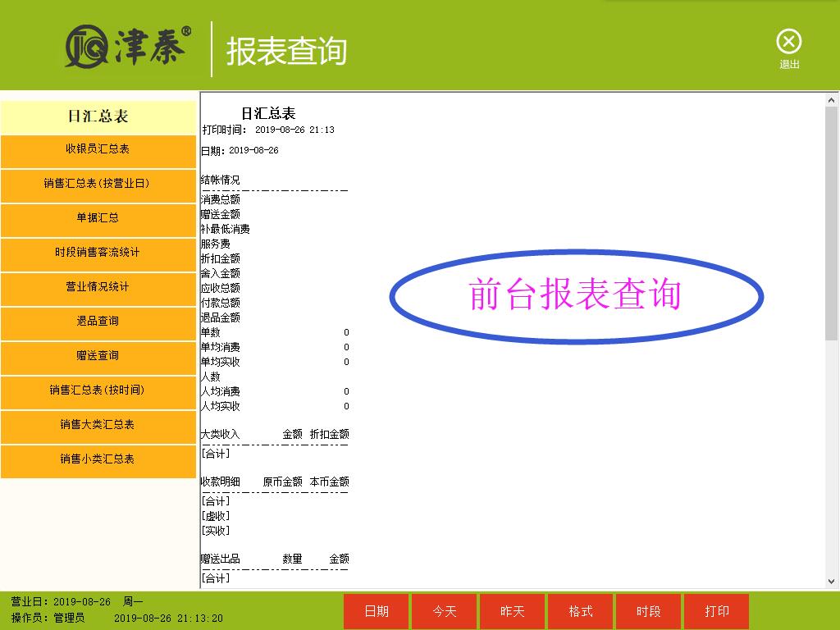Open 销售汇总表(按时间) report
Image resolution: width=840 pixels, height=630 pixels.
98,390
